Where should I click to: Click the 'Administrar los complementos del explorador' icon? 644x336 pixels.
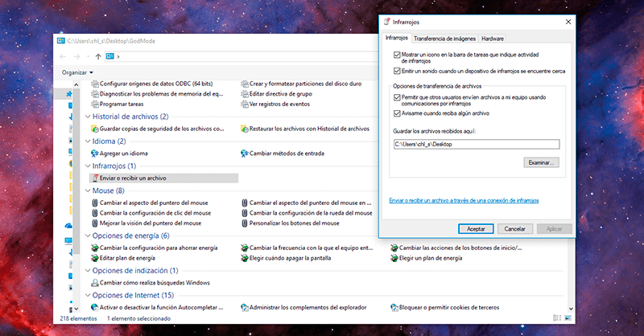(x=245, y=307)
